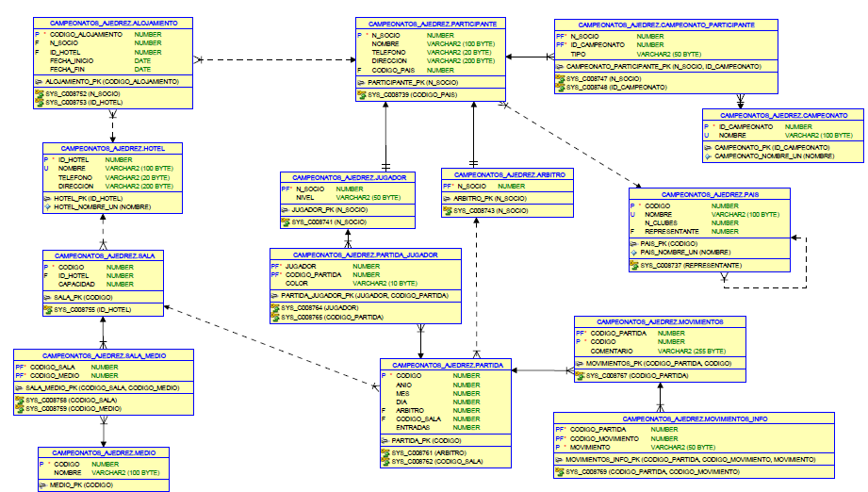The width and height of the screenshot is (868, 492).
Task: Click the PAIS_NOMBRE_UN diamond icon
Action: [634, 253]
